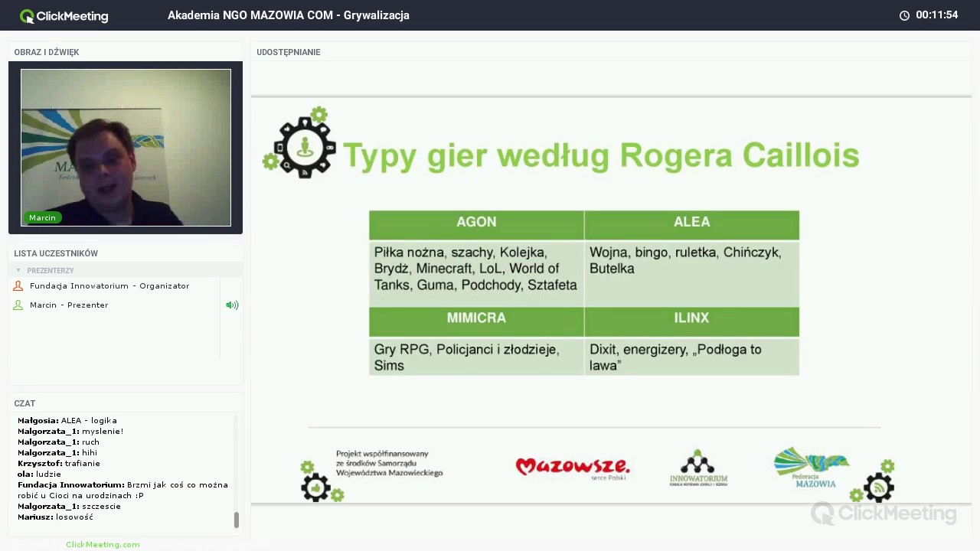980x551 pixels.
Task: Click the Marcin webcam video thumbnail
Action: click(126, 148)
